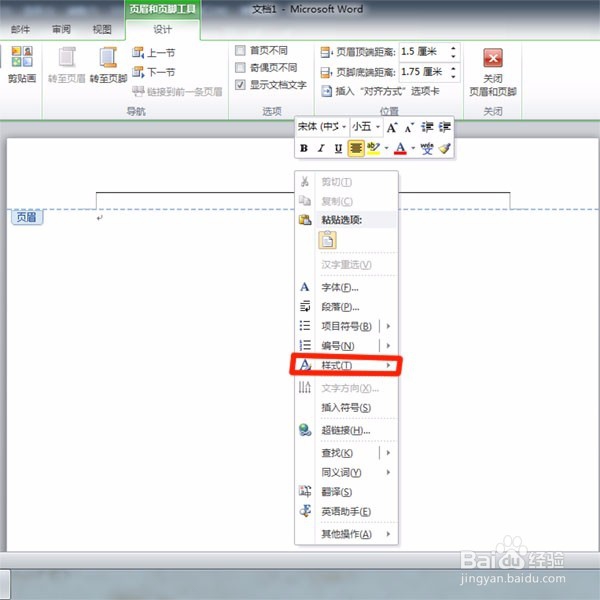Screen dimensions: 600x600
Task: Enable 首页不同 different first page checkbox
Action: [x=240, y=51]
